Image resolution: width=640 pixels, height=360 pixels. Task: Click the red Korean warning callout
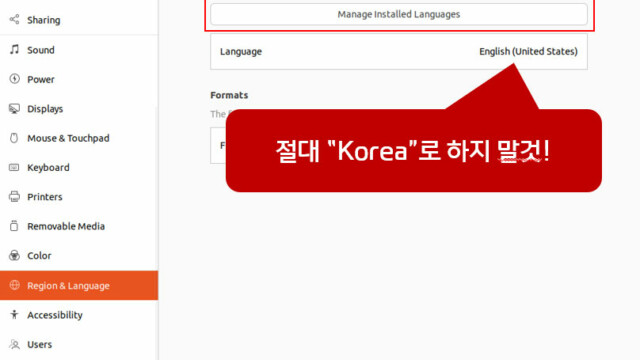413,150
